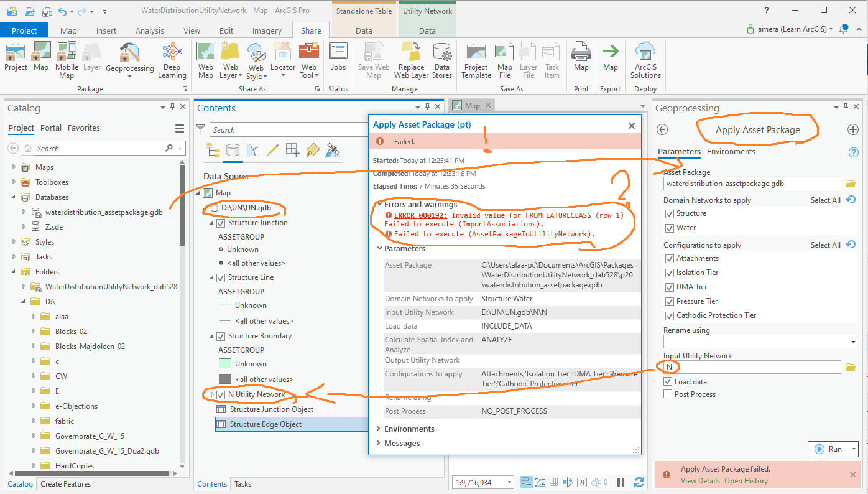868x494 pixels.
Task: Enable the Post Process checkbox
Action: click(x=668, y=394)
